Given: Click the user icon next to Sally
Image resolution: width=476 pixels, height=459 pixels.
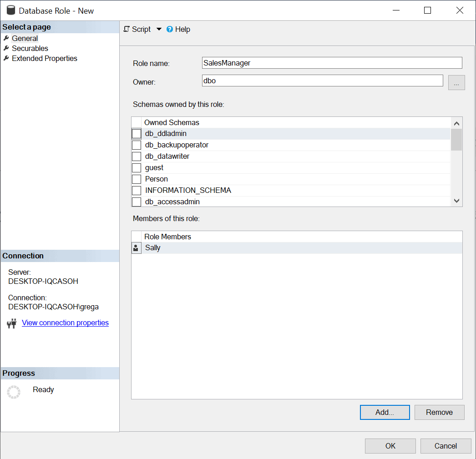Looking at the screenshot, I should click(x=136, y=248).
